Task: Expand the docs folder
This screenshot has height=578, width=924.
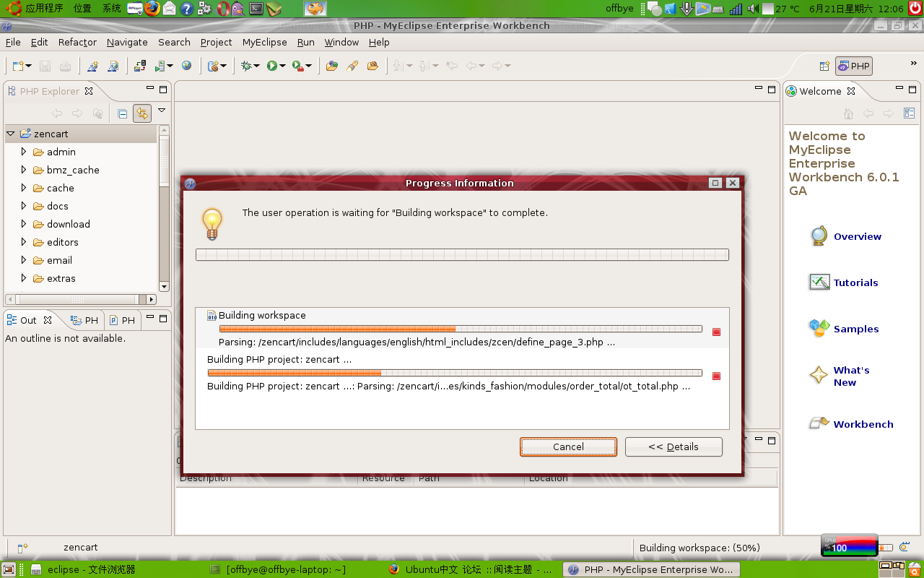Action: click(x=24, y=206)
